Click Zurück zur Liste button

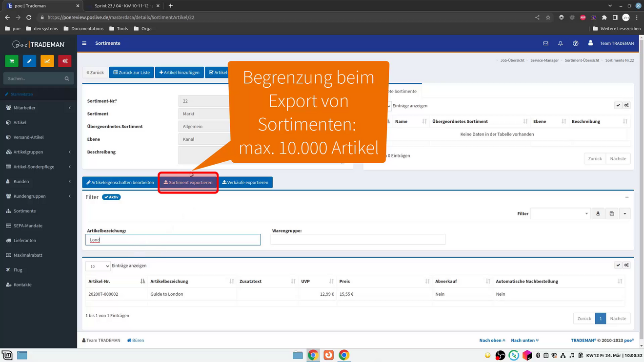click(132, 73)
